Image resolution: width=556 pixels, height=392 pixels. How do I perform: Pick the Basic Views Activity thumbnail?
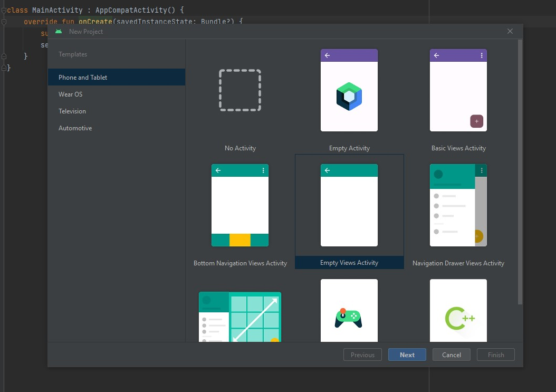(x=458, y=90)
